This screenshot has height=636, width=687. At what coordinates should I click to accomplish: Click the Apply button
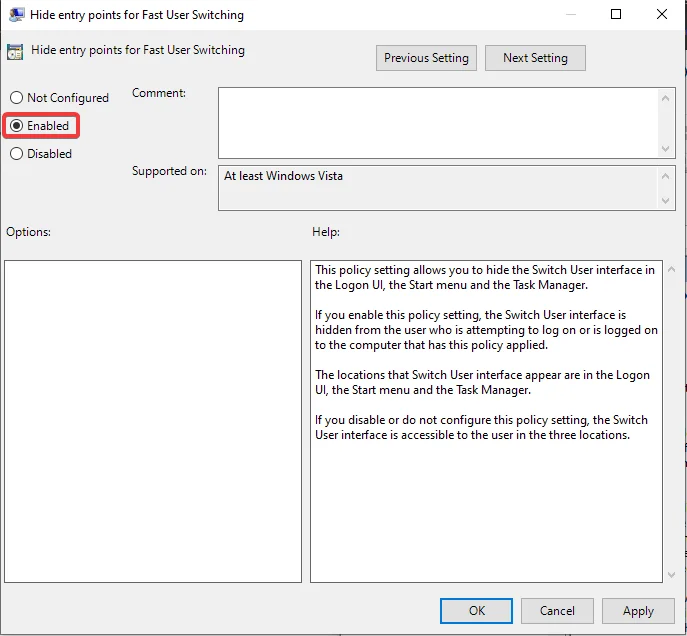click(638, 611)
